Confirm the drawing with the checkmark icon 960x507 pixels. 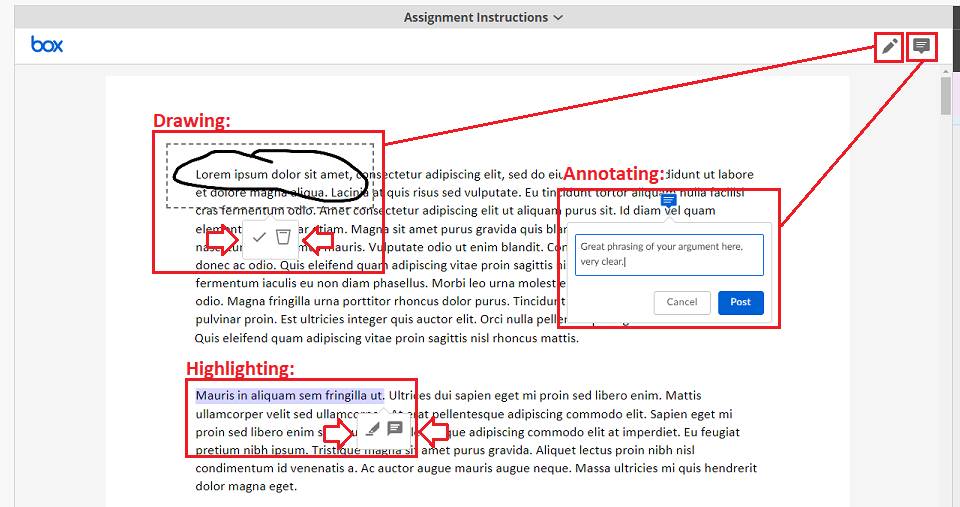(x=259, y=237)
